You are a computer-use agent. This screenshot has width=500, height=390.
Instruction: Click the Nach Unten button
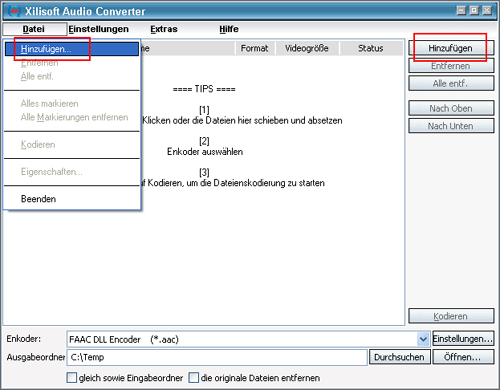(x=451, y=126)
